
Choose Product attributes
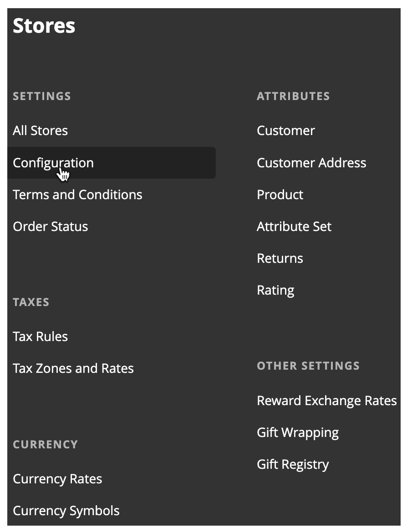pyautogui.click(x=280, y=195)
